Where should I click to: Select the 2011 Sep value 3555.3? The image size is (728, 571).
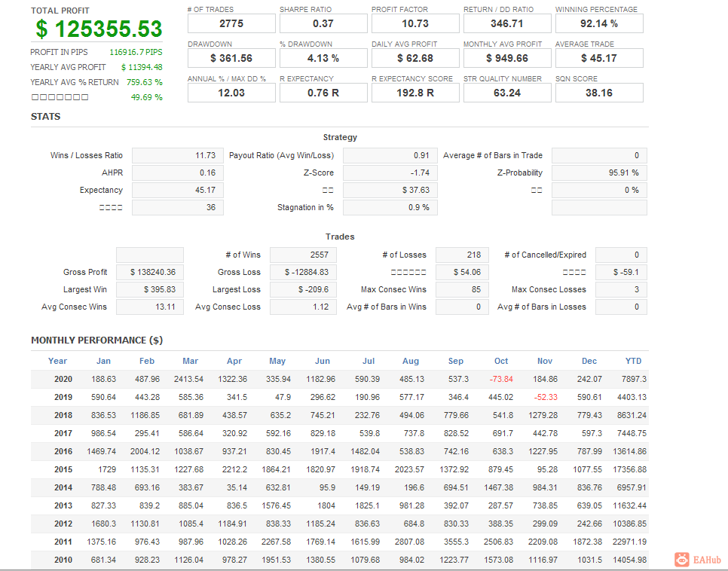point(456,542)
